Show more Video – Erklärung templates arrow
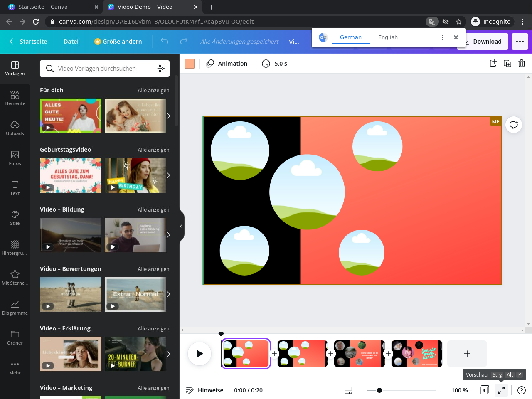This screenshot has width=532, height=399. click(x=168, y=354)
